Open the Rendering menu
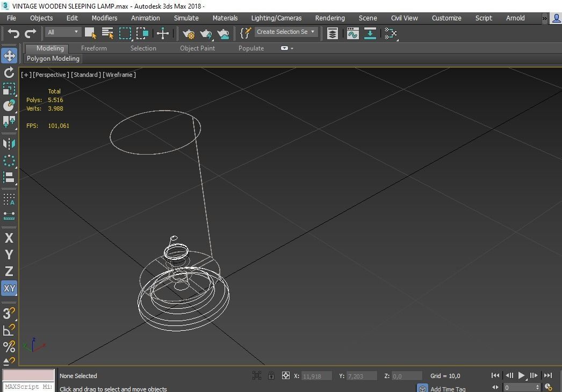Screen dimensions: 562x392 tap(330, 18)
